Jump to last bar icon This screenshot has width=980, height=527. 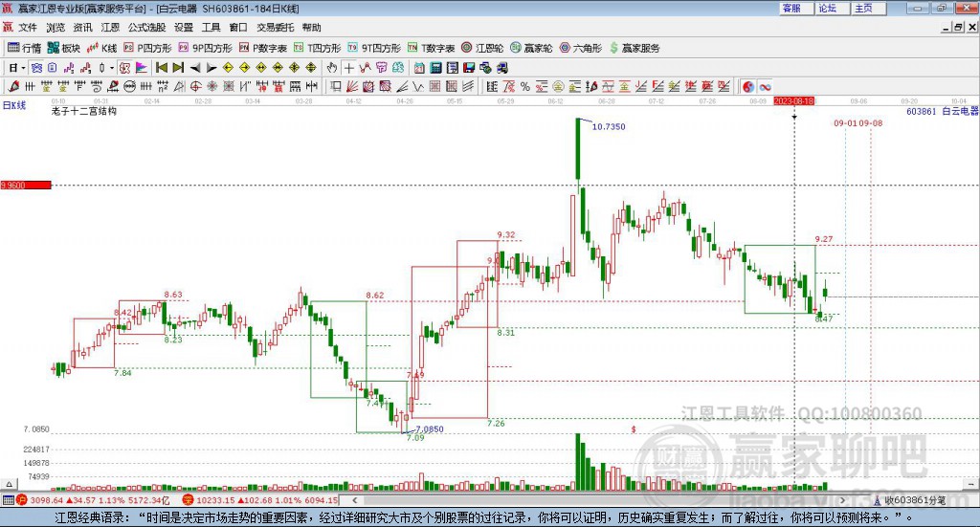point(178,68)
